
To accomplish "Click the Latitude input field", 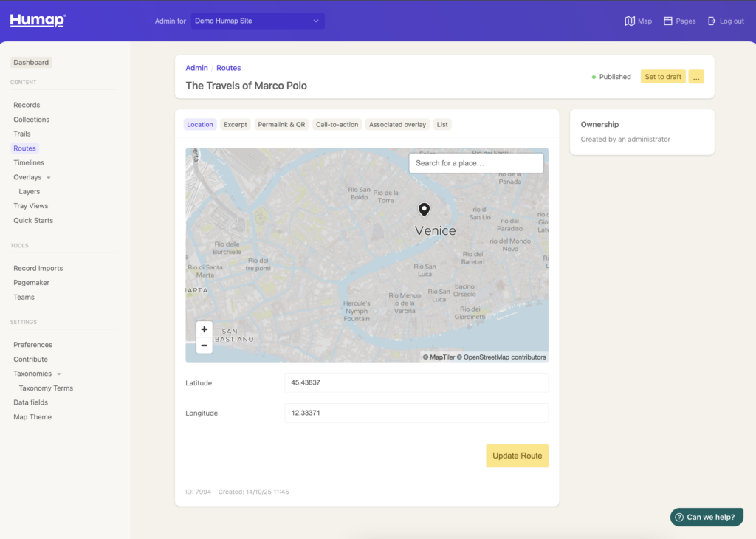I will [418, 382].
